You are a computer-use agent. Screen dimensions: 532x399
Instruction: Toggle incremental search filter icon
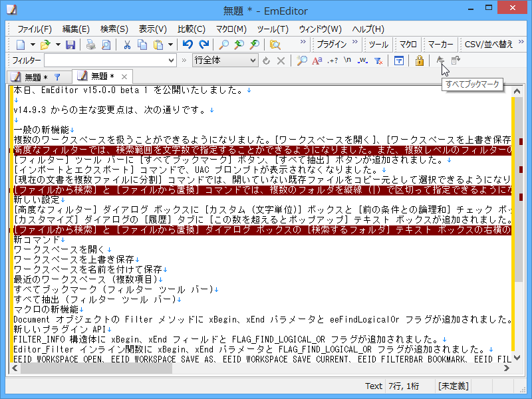[302, 61]
